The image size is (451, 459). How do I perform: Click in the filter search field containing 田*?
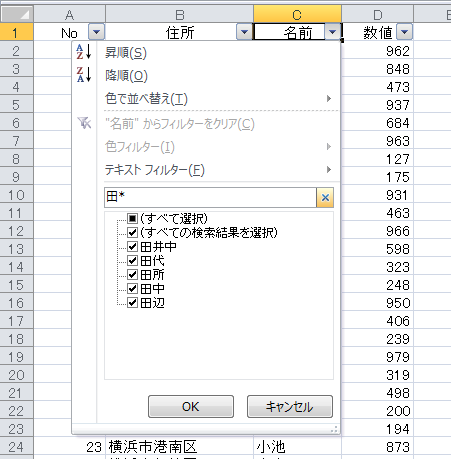point(210,197)
